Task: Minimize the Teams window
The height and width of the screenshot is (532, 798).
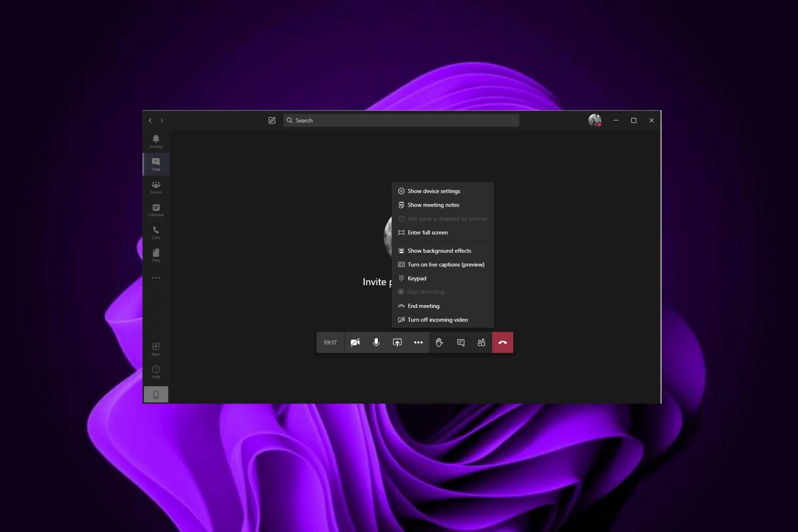Action: pyautogui.click(x=616, y=121)
